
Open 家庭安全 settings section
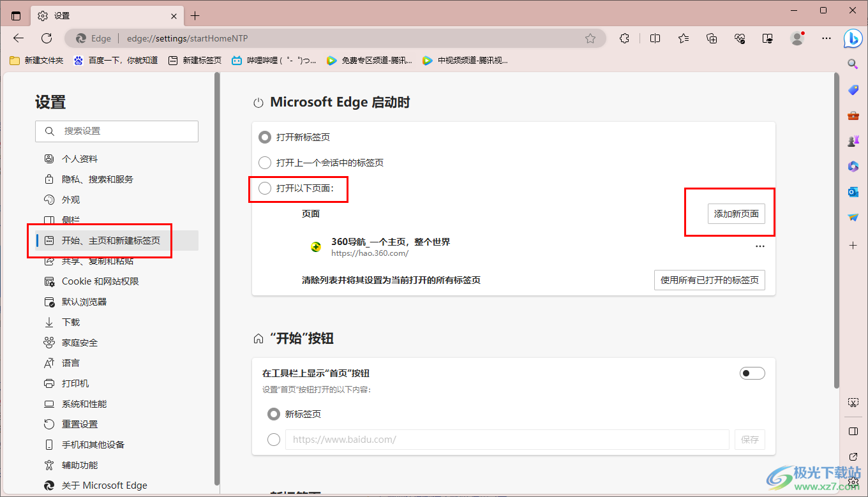click(x=117, y=343)
